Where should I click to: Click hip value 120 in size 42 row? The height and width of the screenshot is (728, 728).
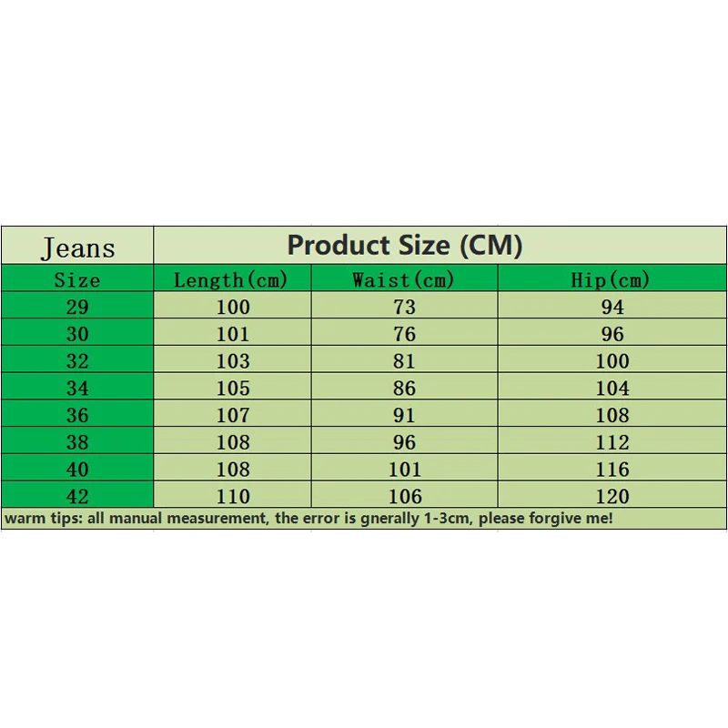click(612, 496)
